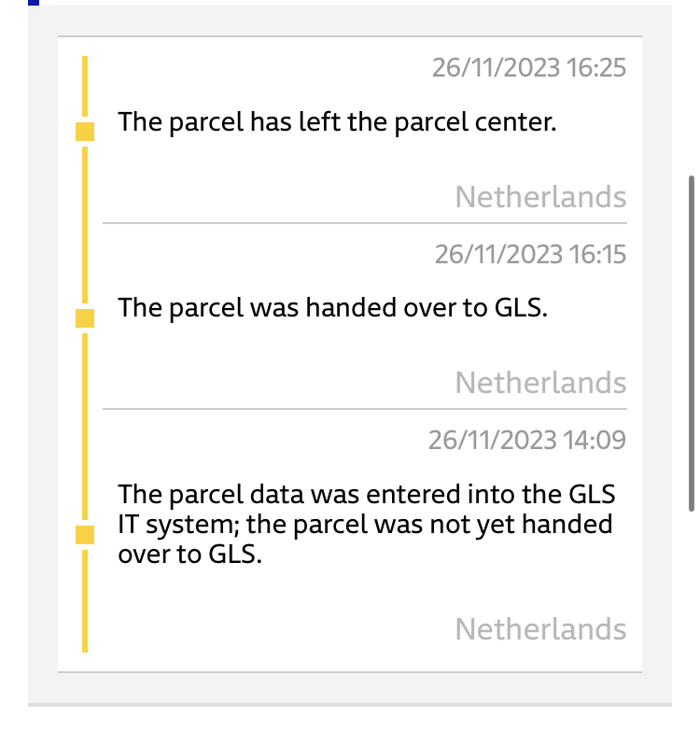Select Netherlands below the 'handed over to GLS' entry
This screenshot has height=731, width=700.
(x=540, y=383)
